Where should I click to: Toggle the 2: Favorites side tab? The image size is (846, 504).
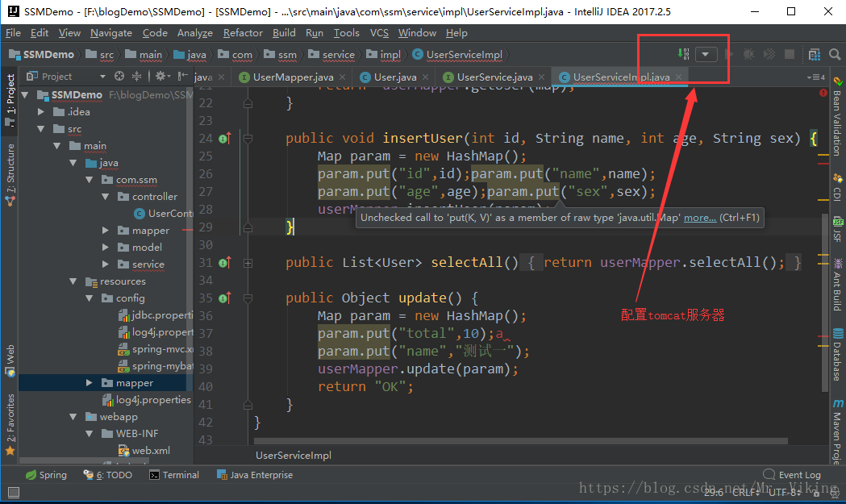coord(10,424)
